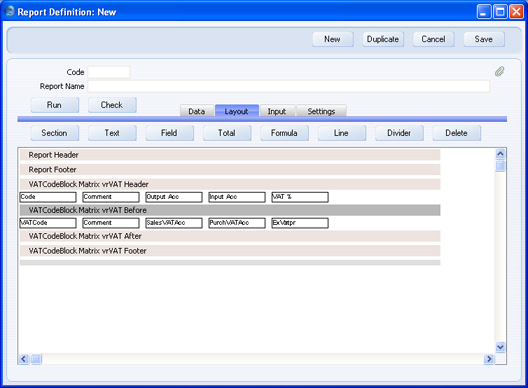This screenshot has width=528, height=388.
Task: Click the Duplicate button
Action: click(383, 39)
